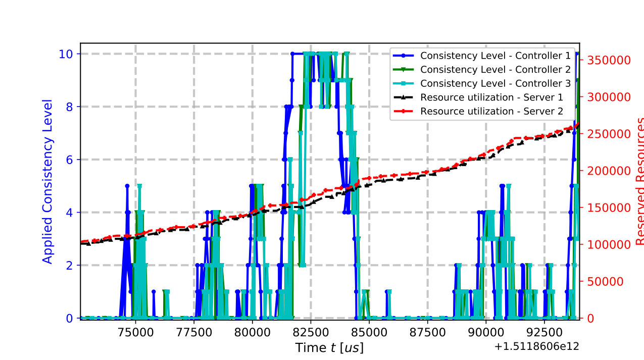Click legend entry Consistency Level - Controller 2

pos(496,69)
